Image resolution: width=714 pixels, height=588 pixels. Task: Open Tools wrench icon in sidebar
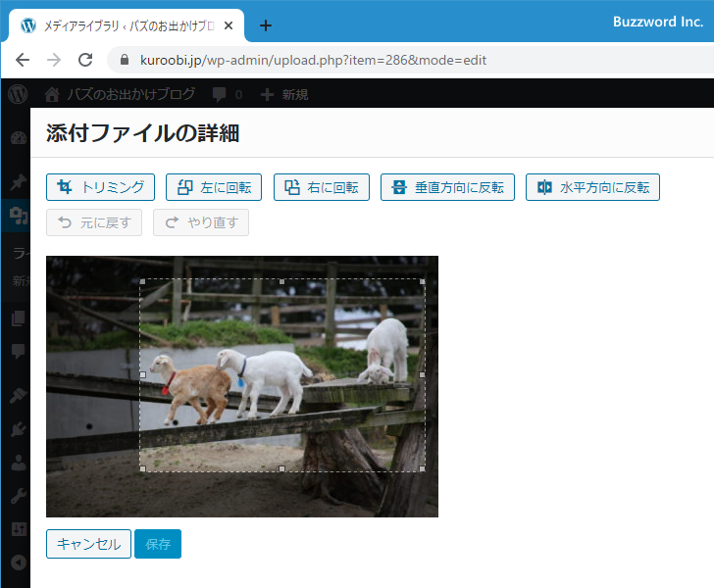click(x=19, y=496)
